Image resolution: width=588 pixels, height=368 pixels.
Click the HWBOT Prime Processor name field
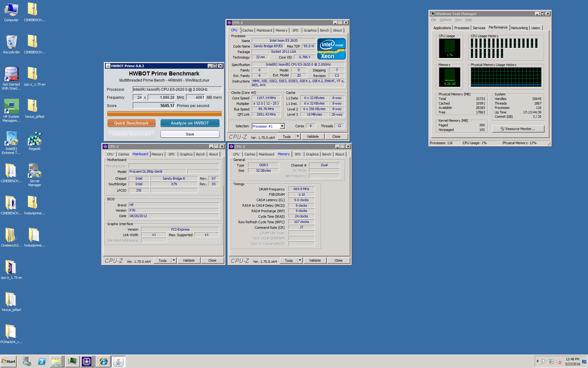point(177,89)
